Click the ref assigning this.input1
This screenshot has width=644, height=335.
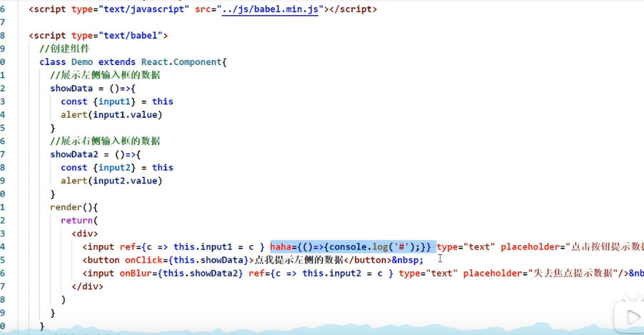pos(192,246)
